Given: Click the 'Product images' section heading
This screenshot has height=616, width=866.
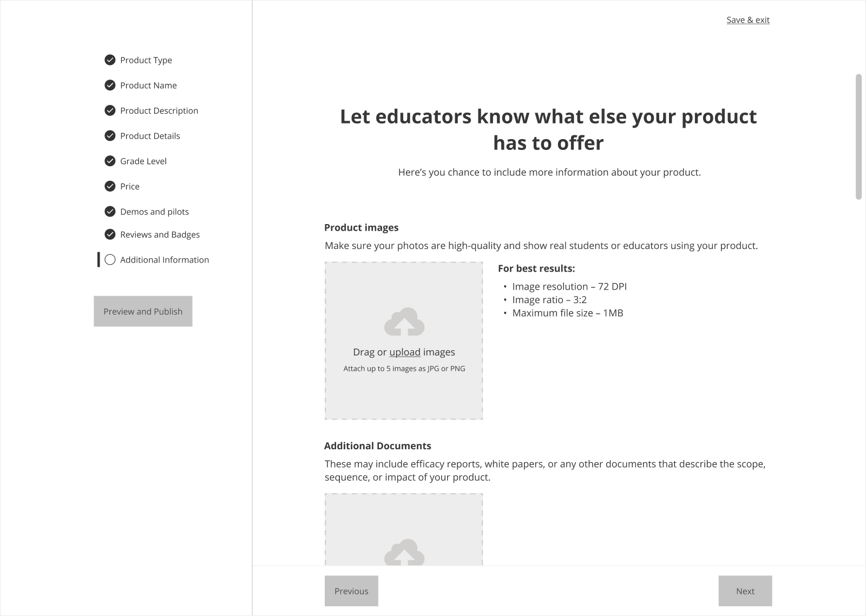Looking at the screenshot, I should point(362,228).
